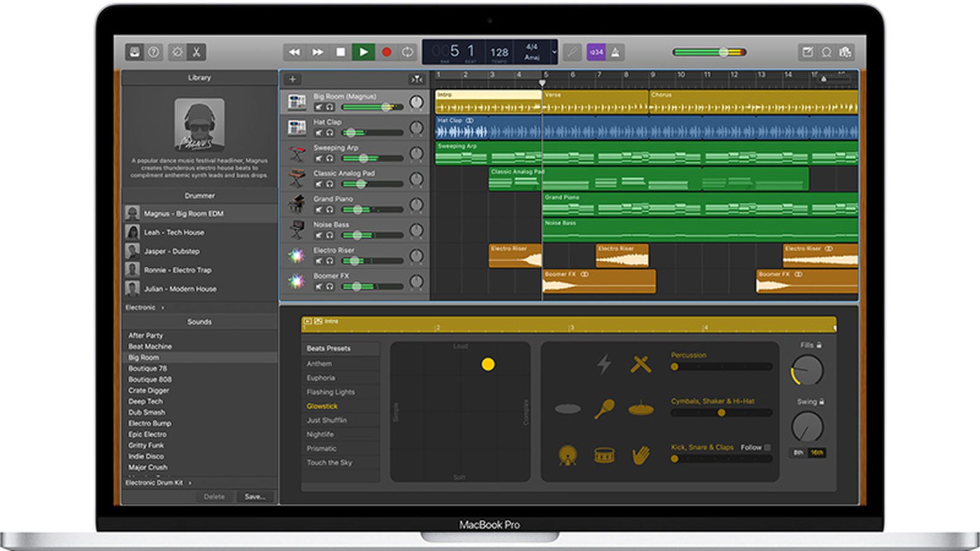Set swing to 8th note

(799, 453)
